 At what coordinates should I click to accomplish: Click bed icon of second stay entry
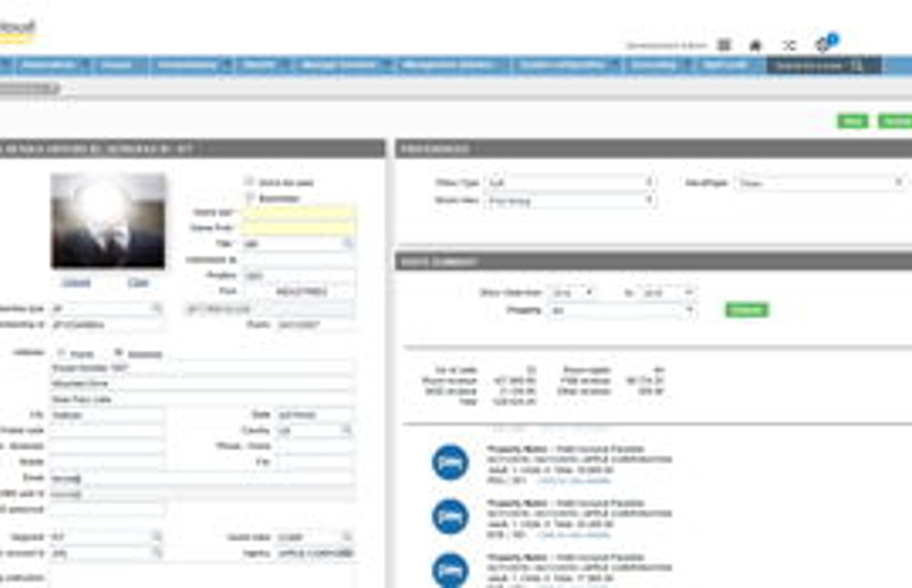click(450, 516)
